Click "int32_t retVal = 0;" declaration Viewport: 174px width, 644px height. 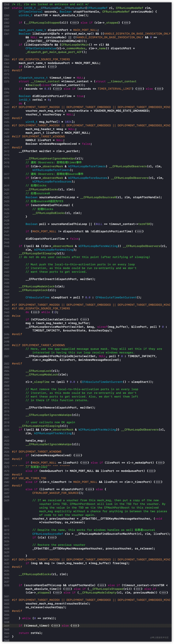[35, 100]
